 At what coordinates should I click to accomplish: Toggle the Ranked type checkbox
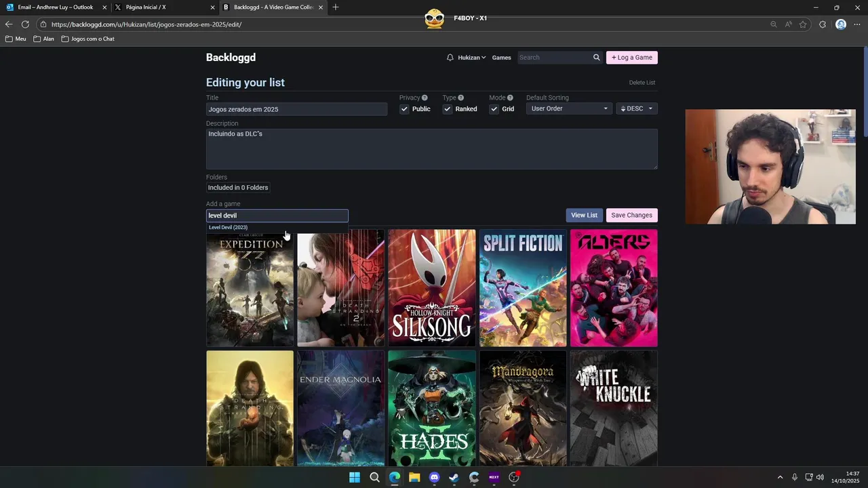448,109
